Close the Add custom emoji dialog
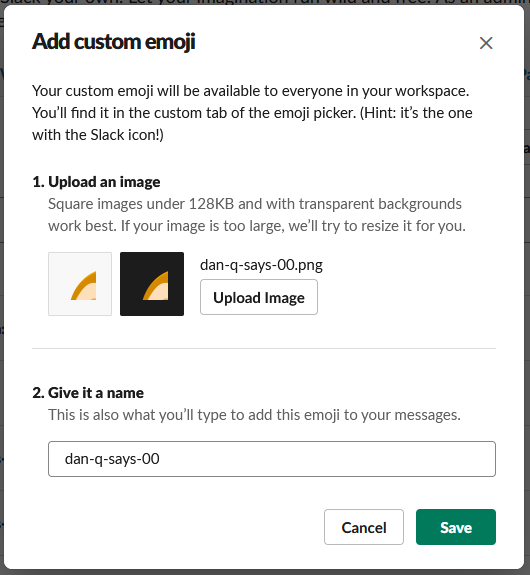Viewport: 530px width, 575px height. (486, 43)
